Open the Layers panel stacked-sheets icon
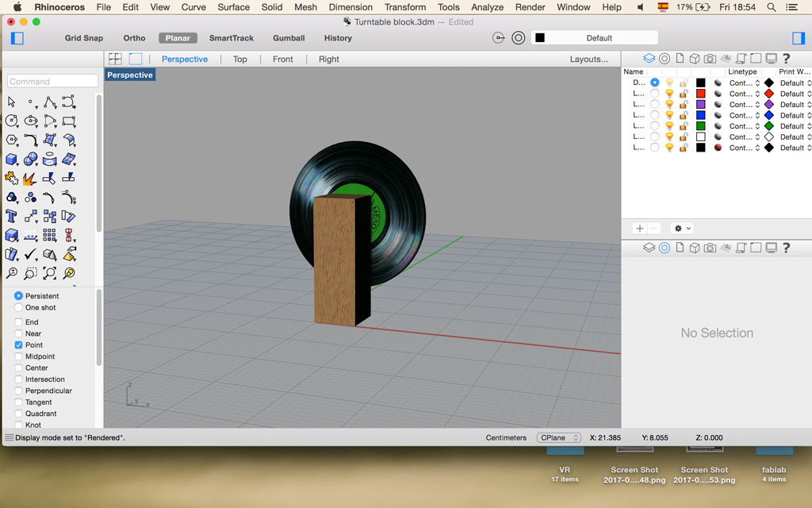 click(x=649, y=59)
